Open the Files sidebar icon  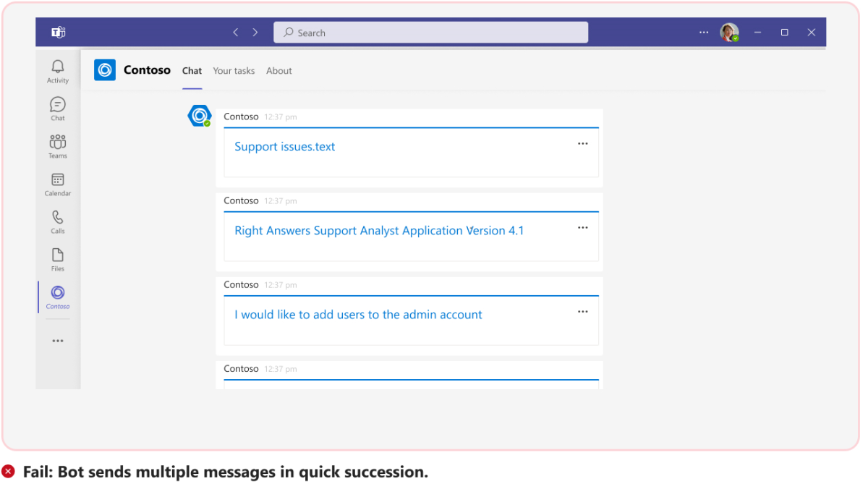(x=58, y=255)
